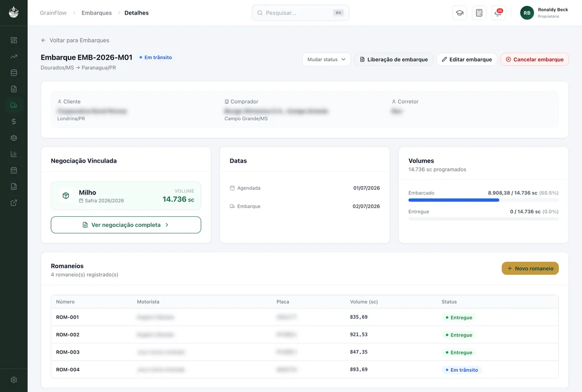Screen dimensions: 582x392
Task: Open the database stack icon in sidebar
Action: pos(14,73)
